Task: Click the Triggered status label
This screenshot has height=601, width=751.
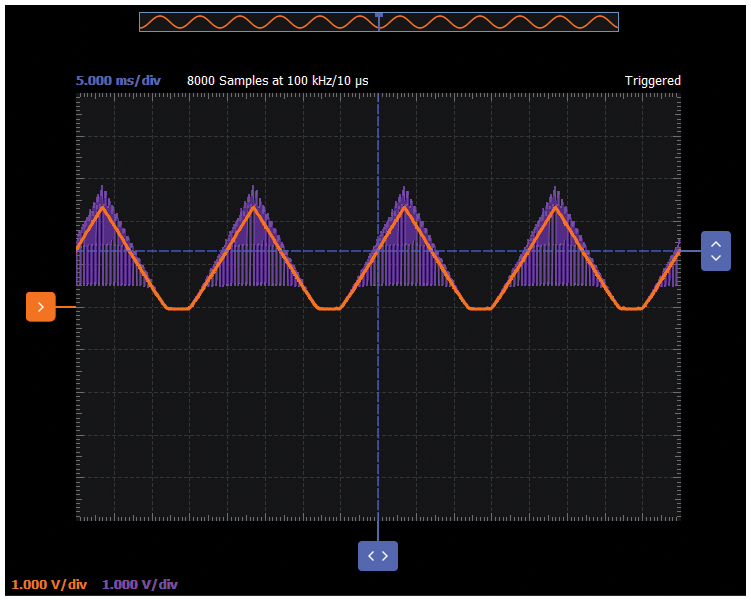Action: point(652,81)
